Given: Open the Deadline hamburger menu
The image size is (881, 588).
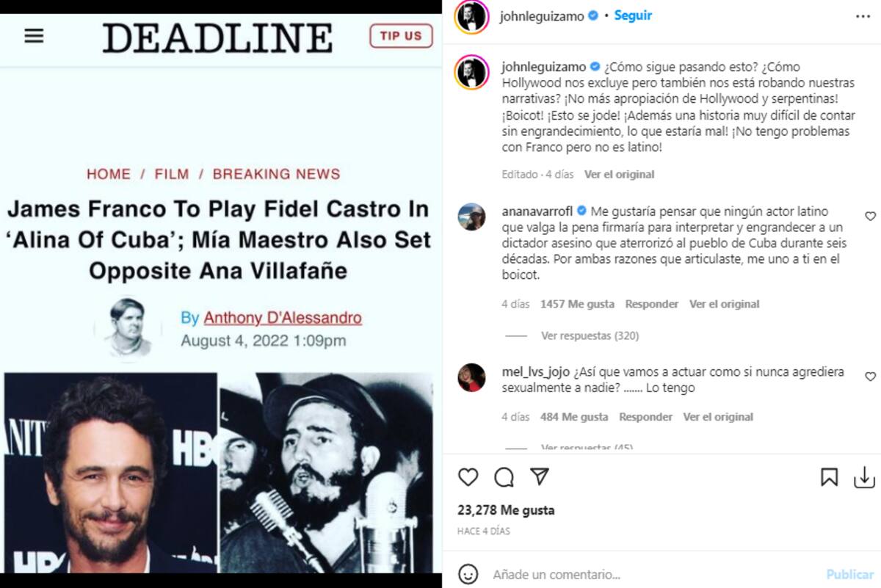Looking at the screenshot, I should 34,36.
